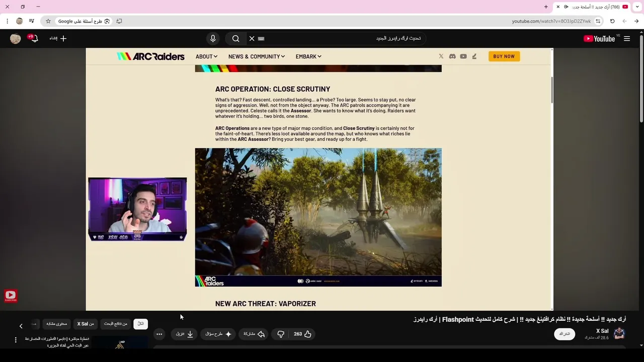Open the Discord social icon

[x=452, y=56]
